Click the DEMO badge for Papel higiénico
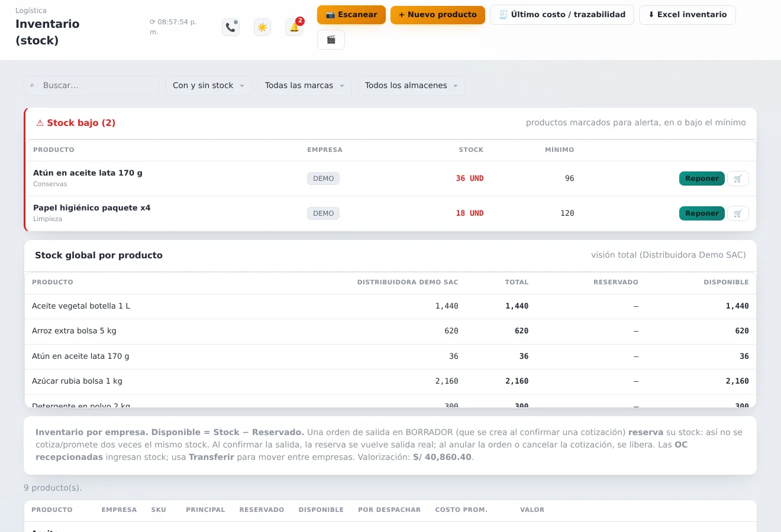781x532 pixels. [323, 213]
